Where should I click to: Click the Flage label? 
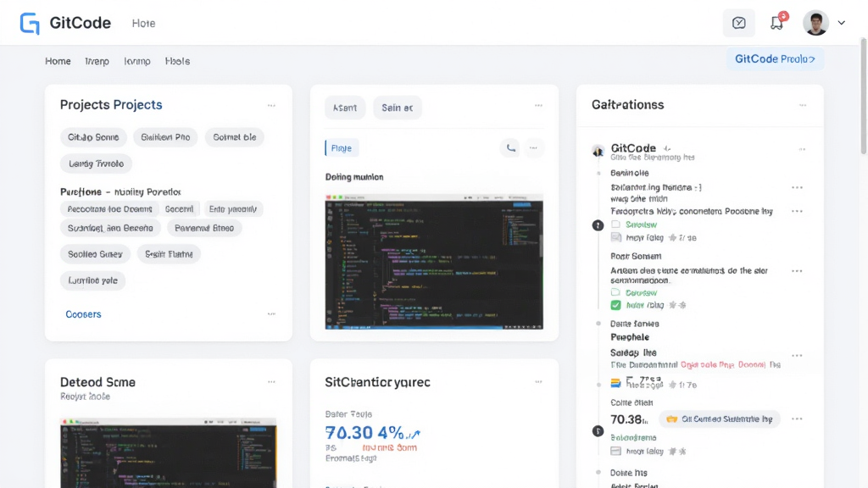[341, 148]
